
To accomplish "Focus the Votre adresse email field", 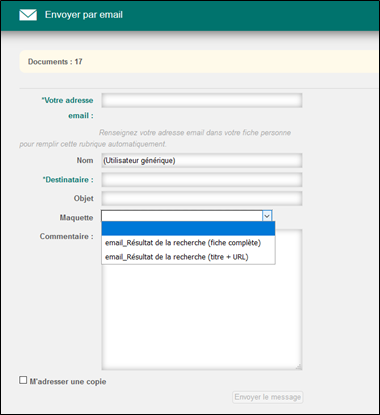I will pos(202,100).
